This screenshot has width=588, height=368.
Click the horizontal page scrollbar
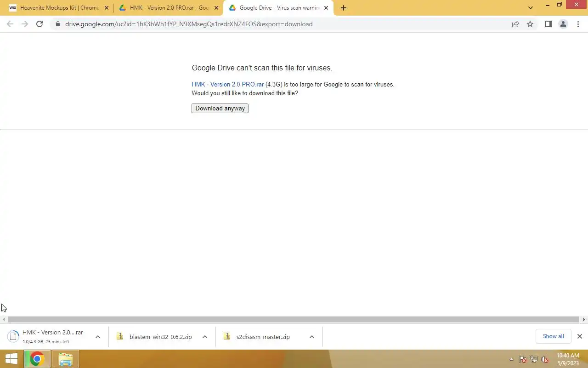click(294, 319)
